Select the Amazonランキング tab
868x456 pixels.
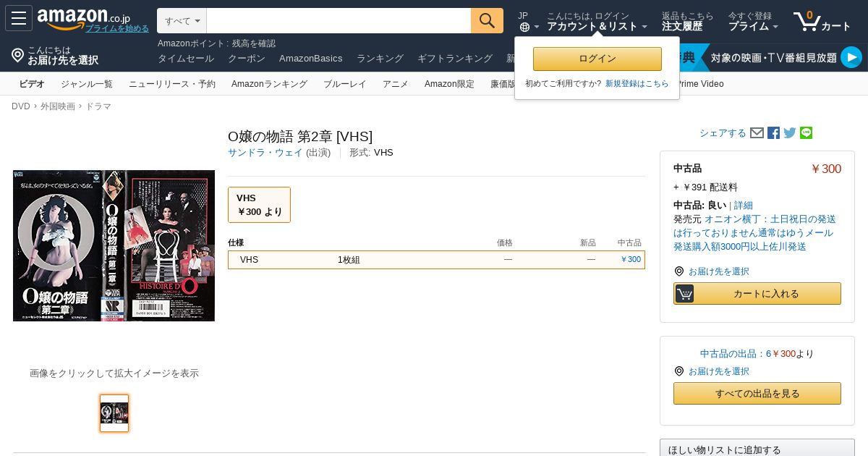(269, 84)
